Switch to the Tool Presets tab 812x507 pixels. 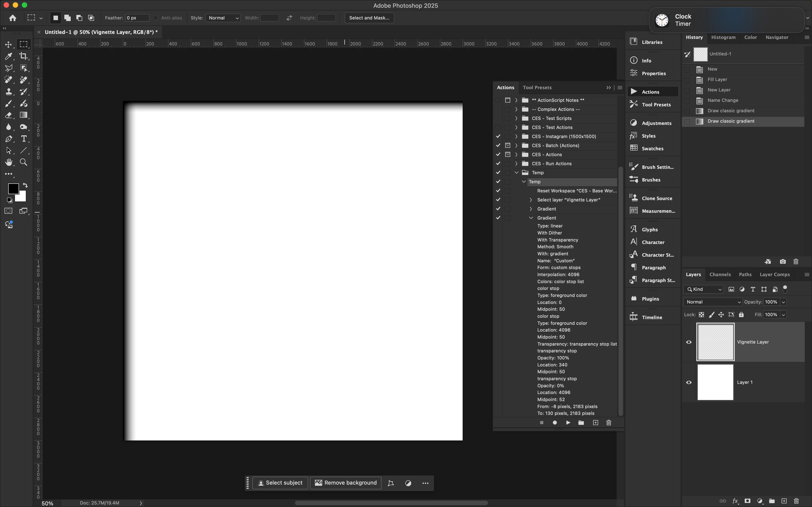pos(537,88)
